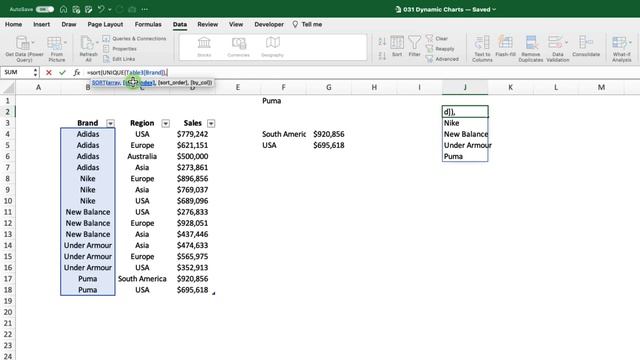Click cell containing $928,051
640x360 pixels.
point(192,223)
